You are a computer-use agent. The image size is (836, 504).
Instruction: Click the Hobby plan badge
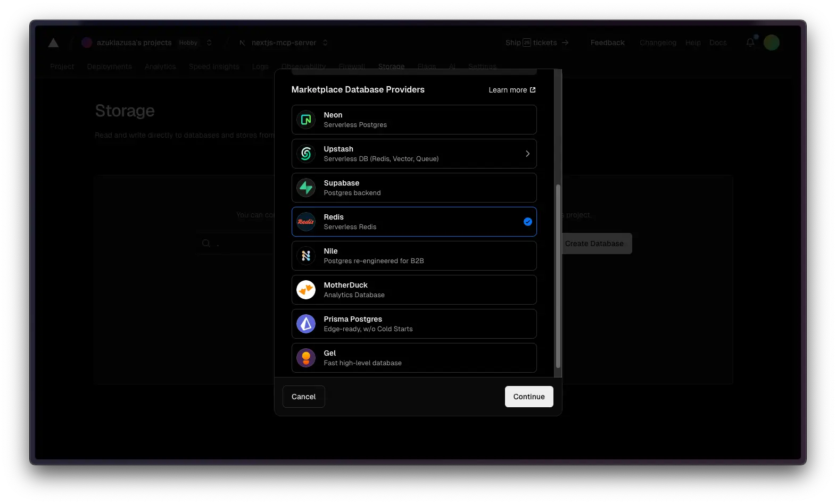point(188,43)
